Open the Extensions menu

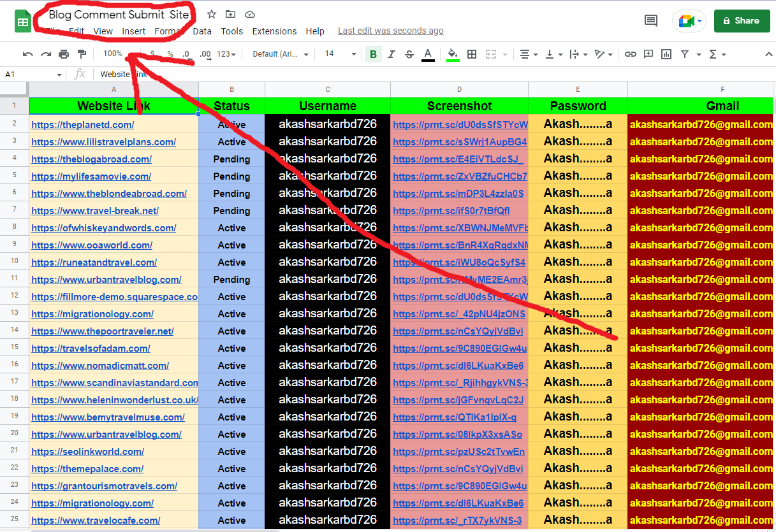pyautogui.click(x=274, y=31)
